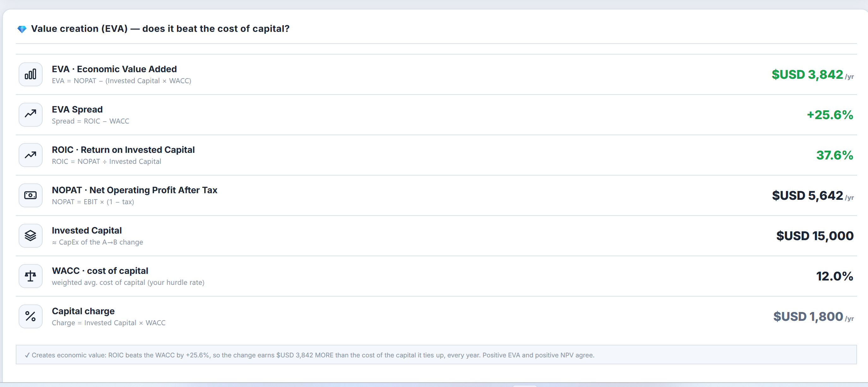Click the 37.6% ROIC value
The image size is (868, 387).
tap(835, 155)
